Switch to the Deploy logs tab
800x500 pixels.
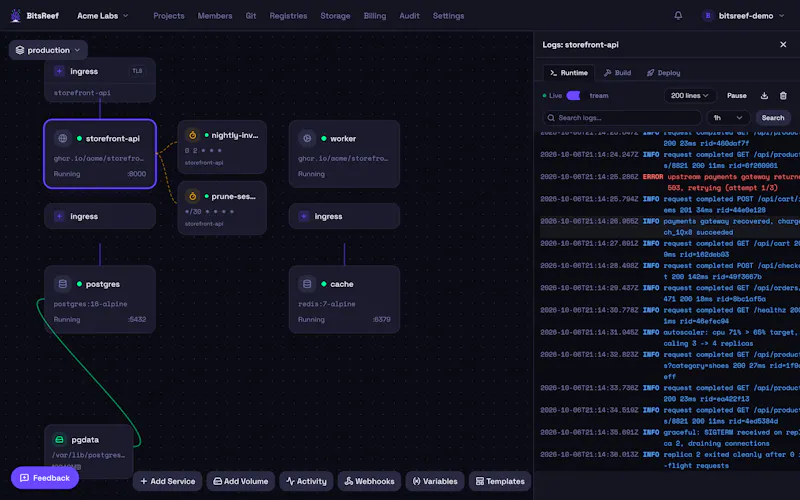click(663, 73)
